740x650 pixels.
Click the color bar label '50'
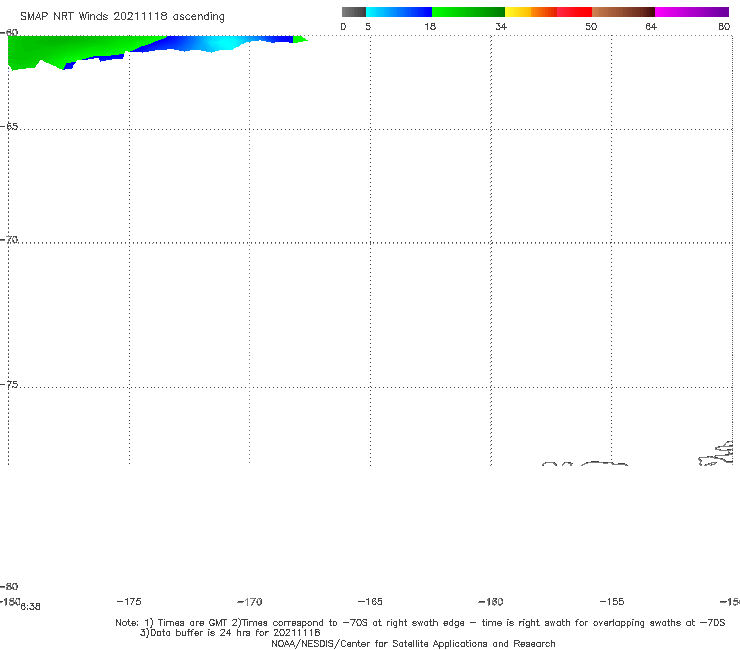click(x=591, y=27)
